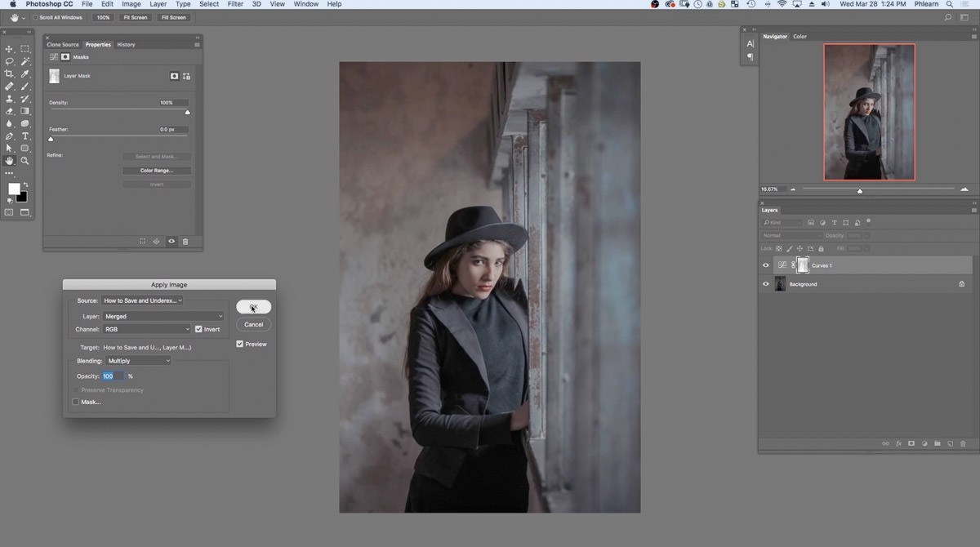
Task: Select the Zoom tool
Action: [x=25, y=161]
